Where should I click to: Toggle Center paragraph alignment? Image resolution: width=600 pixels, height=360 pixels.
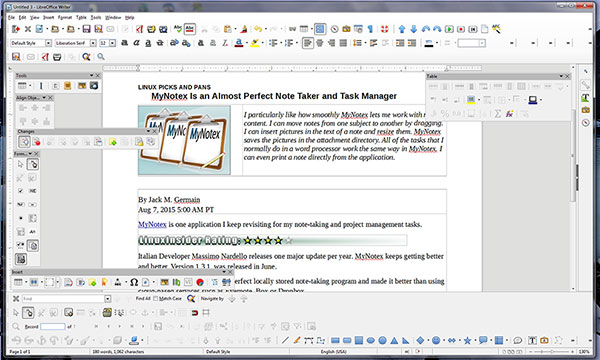pyautogui.click(x=320, y=43)
